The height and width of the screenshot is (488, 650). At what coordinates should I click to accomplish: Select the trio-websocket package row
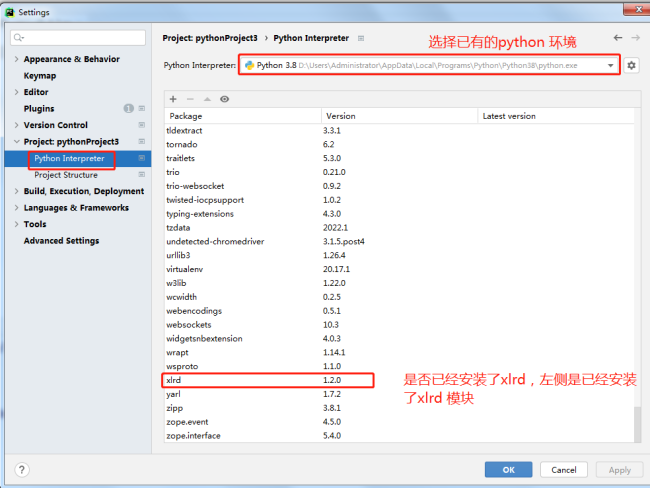click(x=399, y=186)
